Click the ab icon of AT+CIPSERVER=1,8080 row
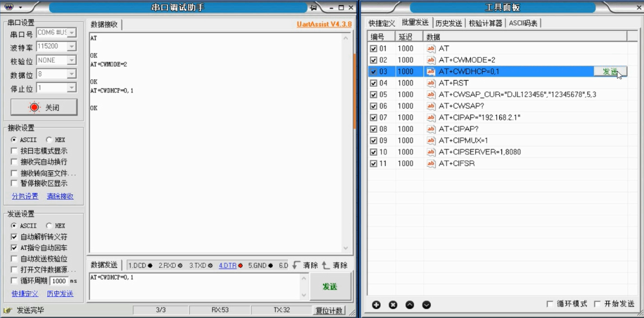 click(431, 152)
